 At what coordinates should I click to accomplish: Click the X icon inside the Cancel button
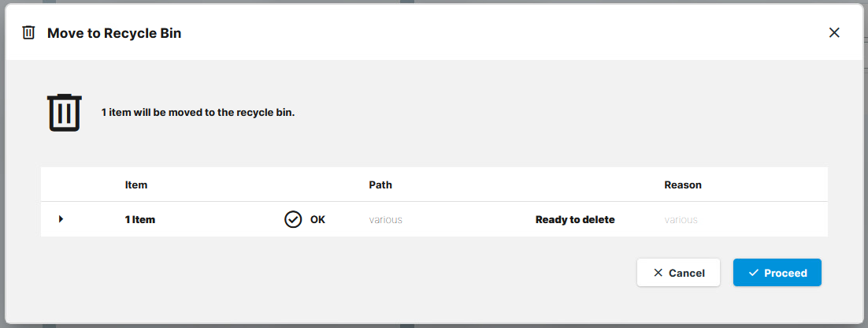tap(658, 273)
